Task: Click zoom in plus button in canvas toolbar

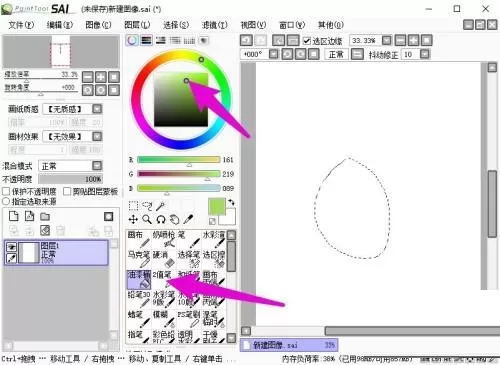Action: coord(413,40)
